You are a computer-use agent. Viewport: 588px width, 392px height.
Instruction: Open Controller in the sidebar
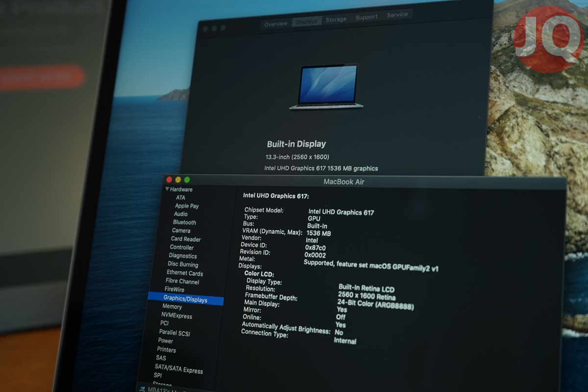click(182, 247)
